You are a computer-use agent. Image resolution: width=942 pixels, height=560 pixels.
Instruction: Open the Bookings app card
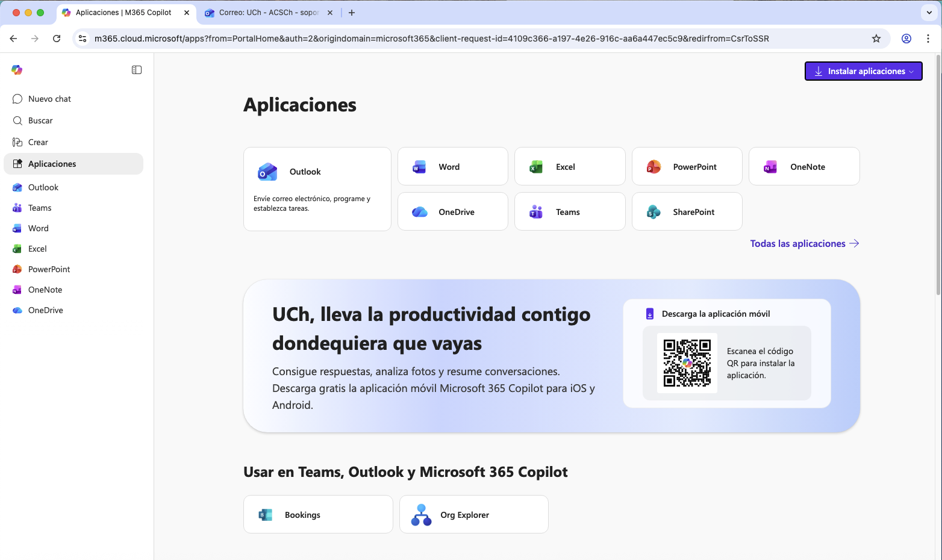(x=318, y=514)
